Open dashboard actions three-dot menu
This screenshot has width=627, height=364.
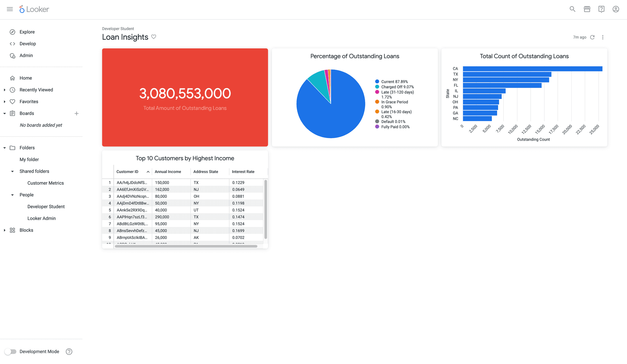pyautogui.click(x=603, y=37)
